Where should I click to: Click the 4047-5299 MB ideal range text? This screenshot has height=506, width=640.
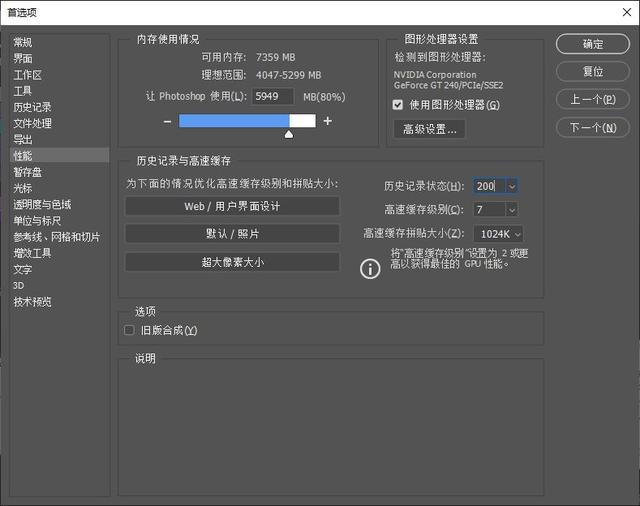click(x=288, y=75)
